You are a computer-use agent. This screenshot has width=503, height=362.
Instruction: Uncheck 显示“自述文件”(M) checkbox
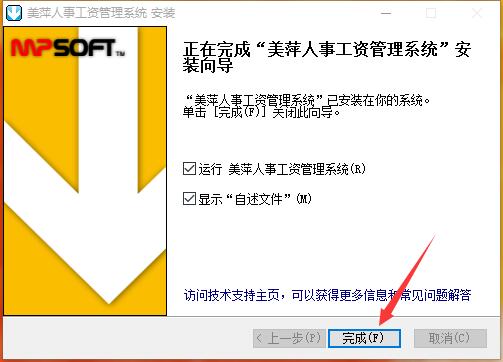(x=189, y=199)
